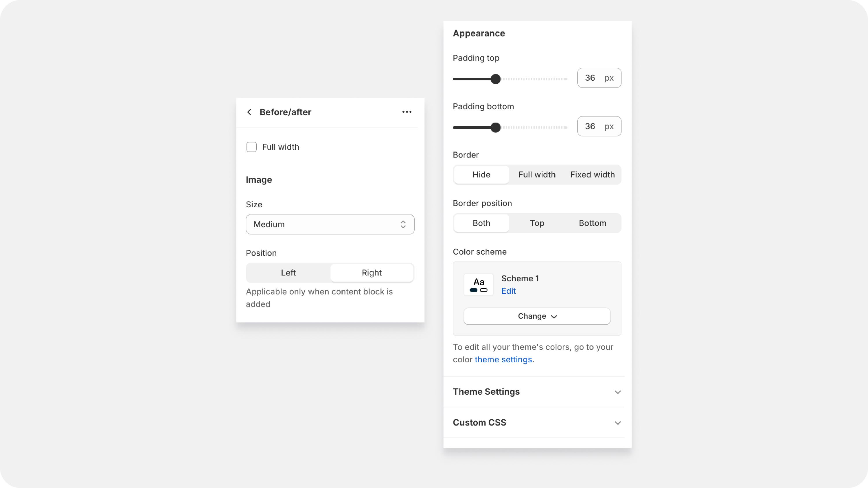Click the 'Applicable only when content block' note
This screenshot has width=868, height=488.
(319, 298)
